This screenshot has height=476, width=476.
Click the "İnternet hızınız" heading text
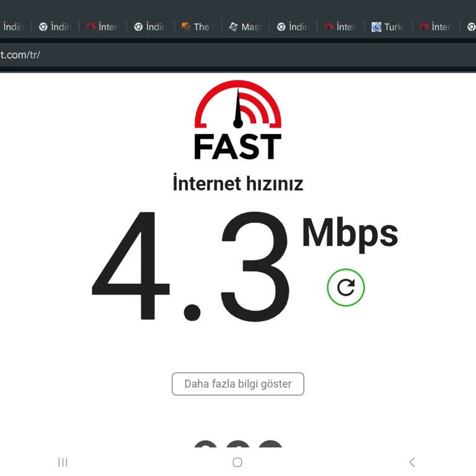(238, 183)
